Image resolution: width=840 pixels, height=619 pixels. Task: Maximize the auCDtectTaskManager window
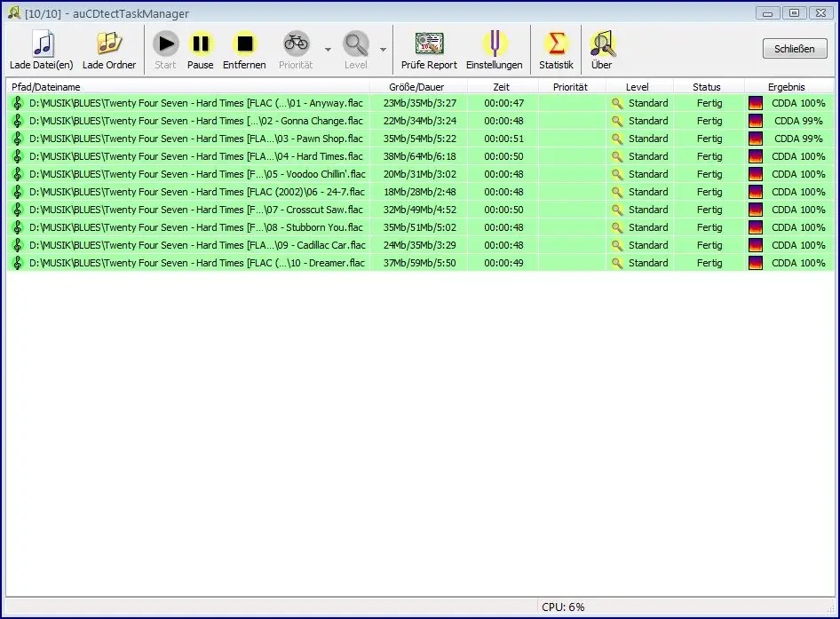[794, 12]
